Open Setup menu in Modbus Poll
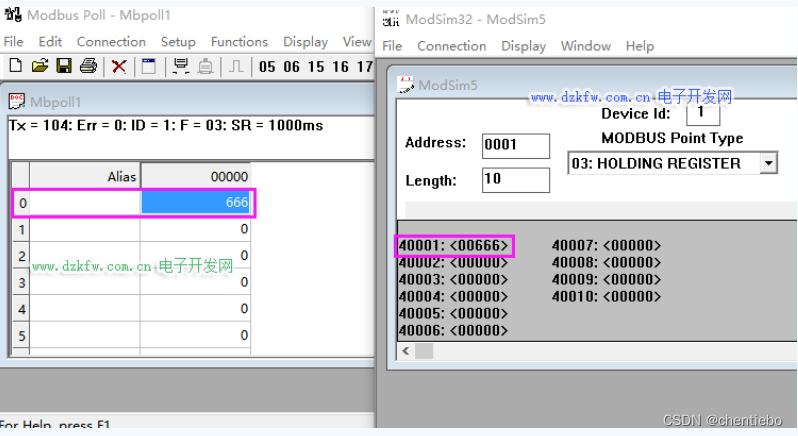The height and width of the screenshot is (436, 798). pyautogui.click(x=178, y=42)
